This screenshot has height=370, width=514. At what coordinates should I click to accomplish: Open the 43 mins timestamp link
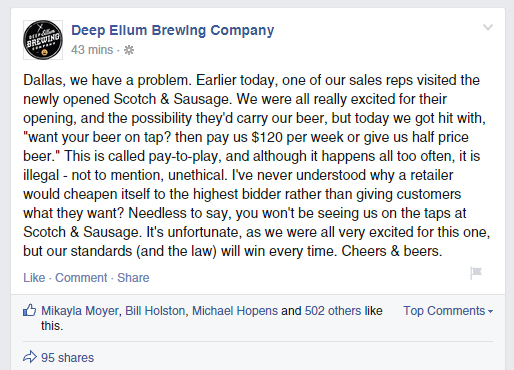(x=92, y=50)
